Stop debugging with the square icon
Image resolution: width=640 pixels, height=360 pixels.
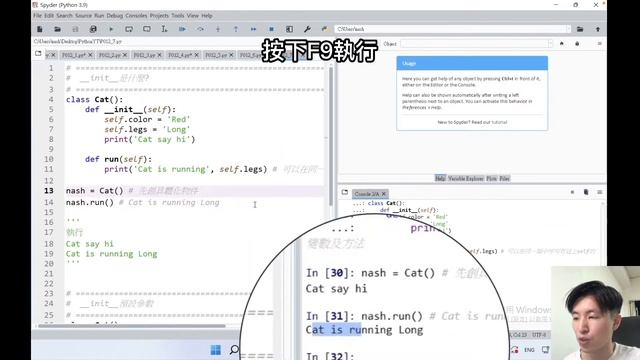click(x=271, y=29)
